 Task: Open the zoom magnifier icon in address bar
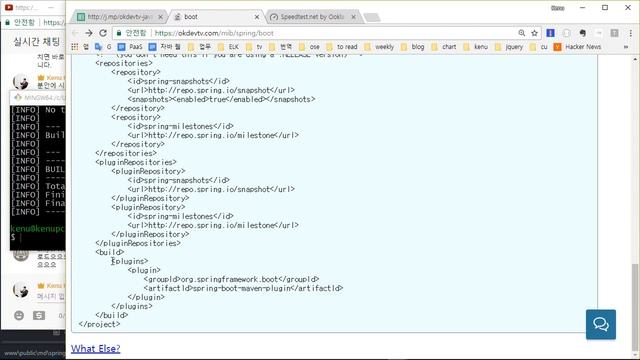point(521,33)
